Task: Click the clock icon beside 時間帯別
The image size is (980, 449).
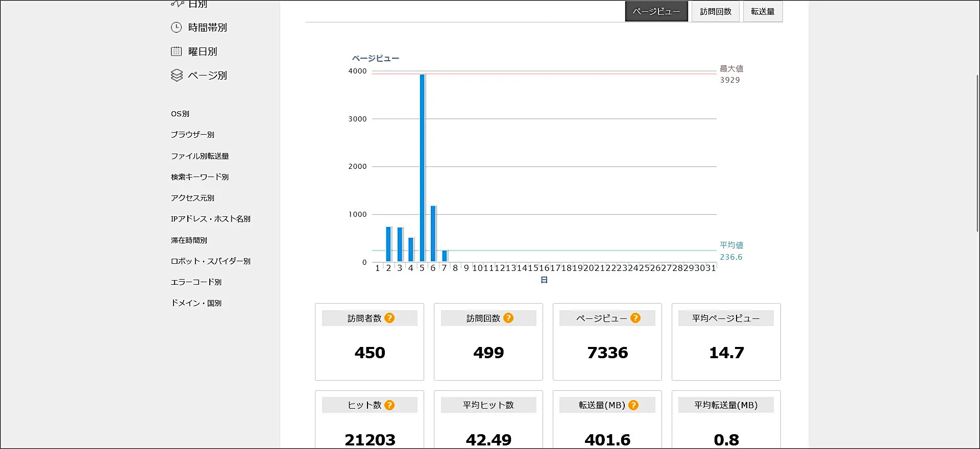Action: pos(176,28)
